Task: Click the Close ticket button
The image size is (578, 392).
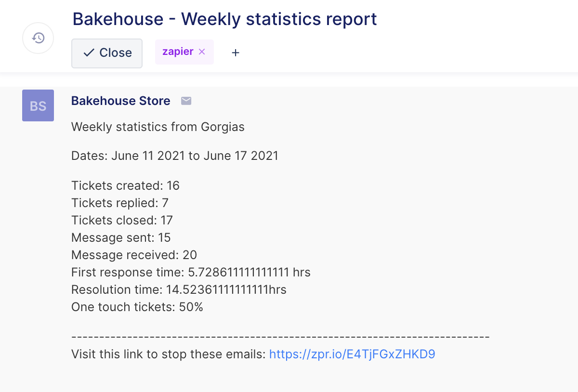Action: [x=107, y=53]
